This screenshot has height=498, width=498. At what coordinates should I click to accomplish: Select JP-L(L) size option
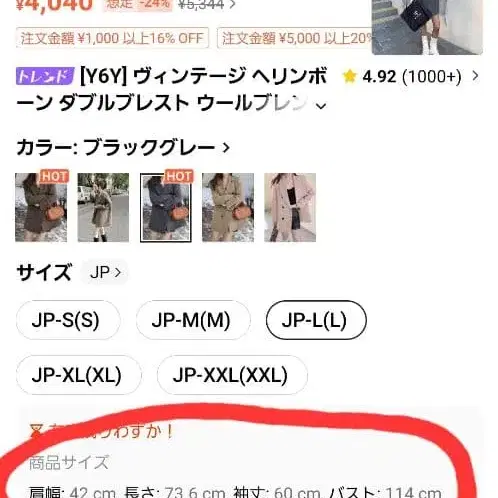pyautogui.click(x=316, y=320)
